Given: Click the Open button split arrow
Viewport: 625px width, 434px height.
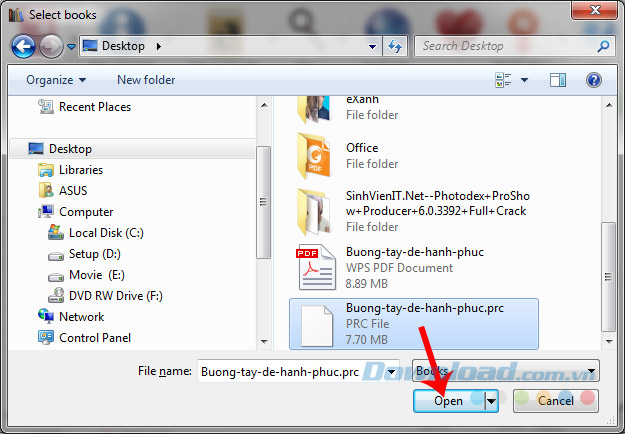Looking at the screenshot, I should coord(491,401).
